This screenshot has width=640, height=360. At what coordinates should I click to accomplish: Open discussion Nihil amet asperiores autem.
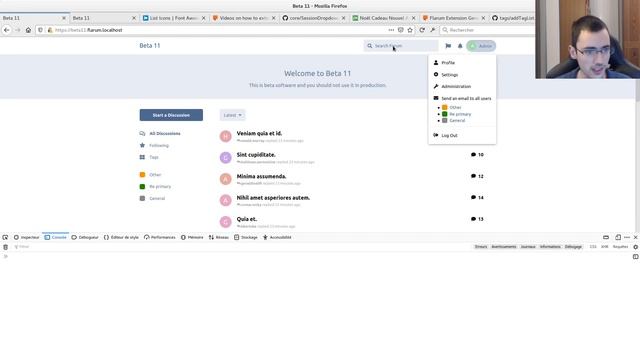[273, 198]
